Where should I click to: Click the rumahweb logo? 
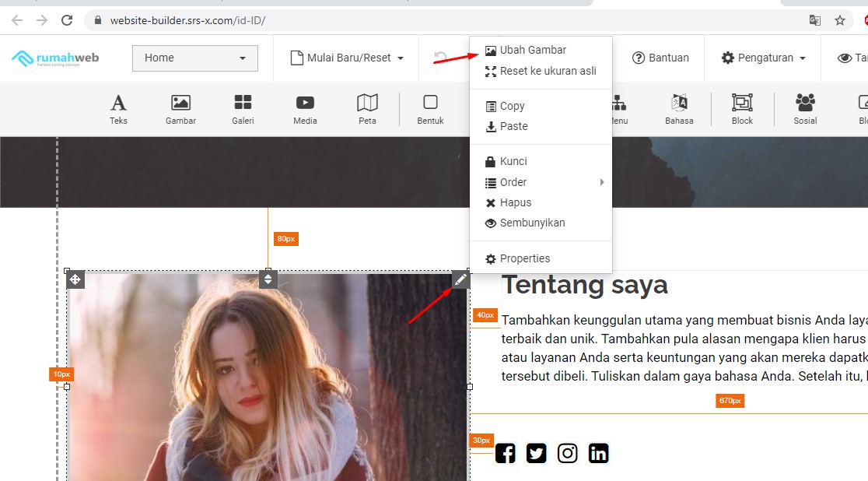55,58
